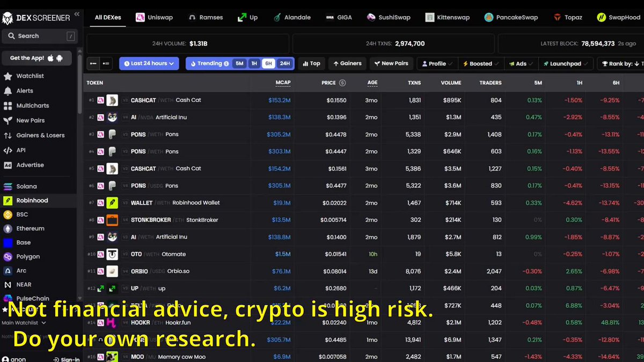The height and width of the screenshot is (362, 644).
Task: Click the New Pairs filter button in the toolbar
Action: tap(391, 64)
